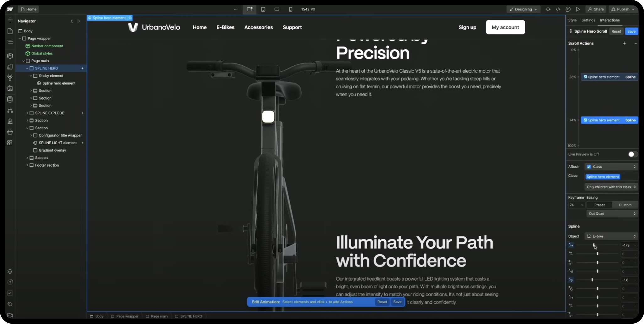Open the Add elements plus panel
Screen dimensions: 644x324
point(10,20)
